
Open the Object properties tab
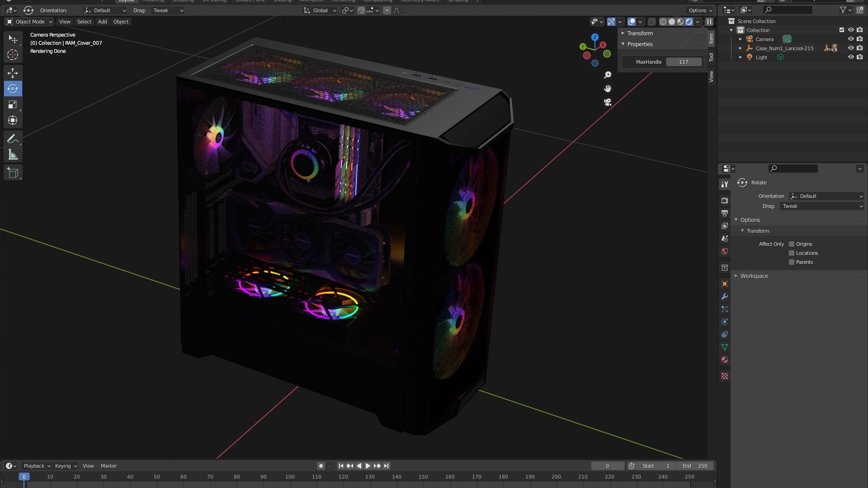pyautogui.click(x=724, y=284)
